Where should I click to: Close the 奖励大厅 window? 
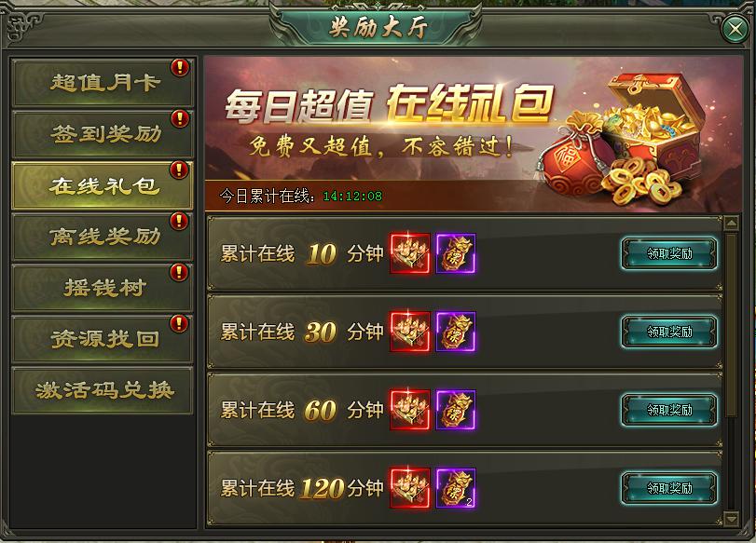[x=735, y=30]
